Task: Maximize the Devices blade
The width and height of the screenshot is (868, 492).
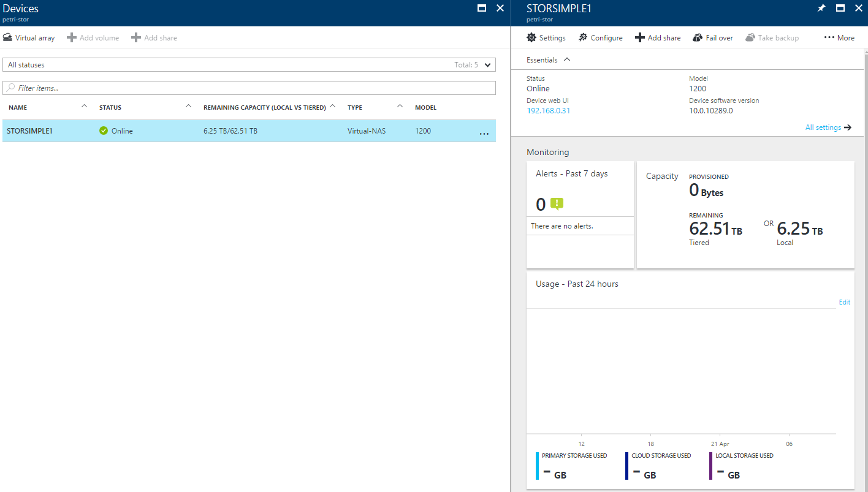Action: tap(482, 8)
